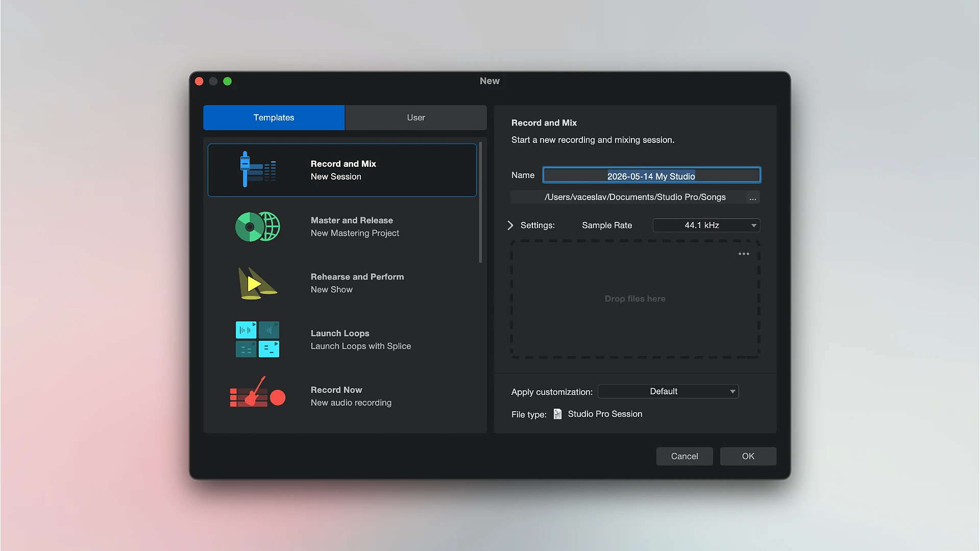Click the Drop files here area

coord(635,299)
